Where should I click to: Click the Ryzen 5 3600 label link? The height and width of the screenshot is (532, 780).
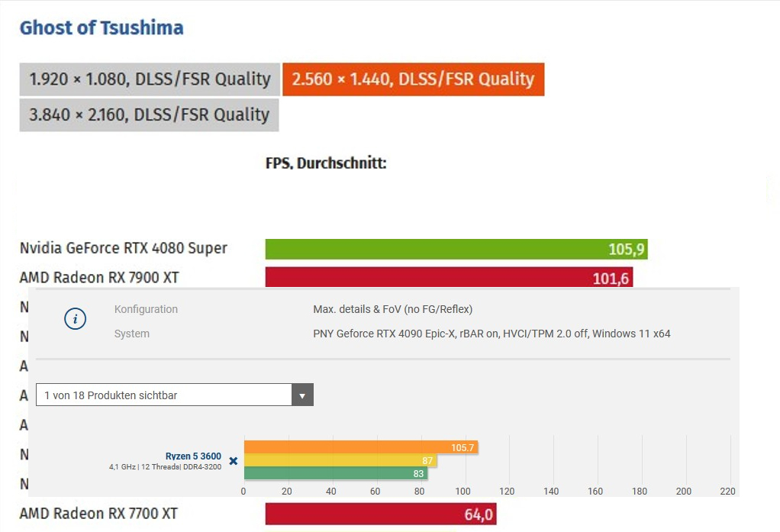pyautogui.click(x=193, y=456)
